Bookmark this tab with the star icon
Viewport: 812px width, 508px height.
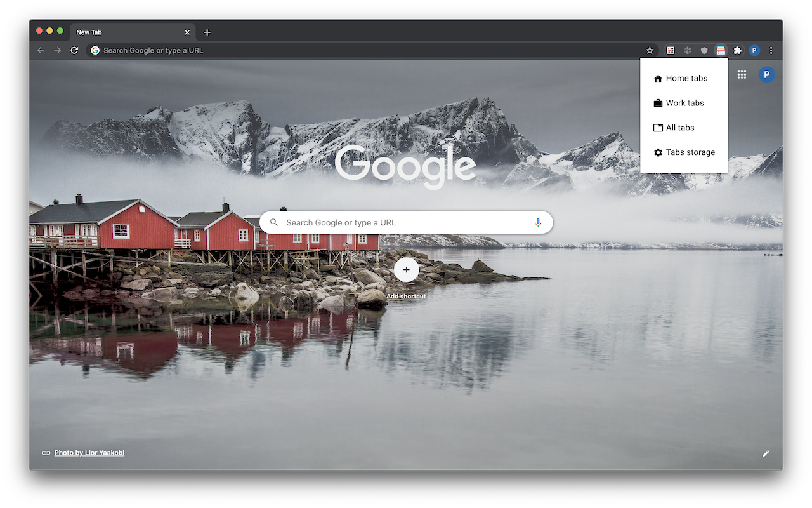[x=650, y=50]
